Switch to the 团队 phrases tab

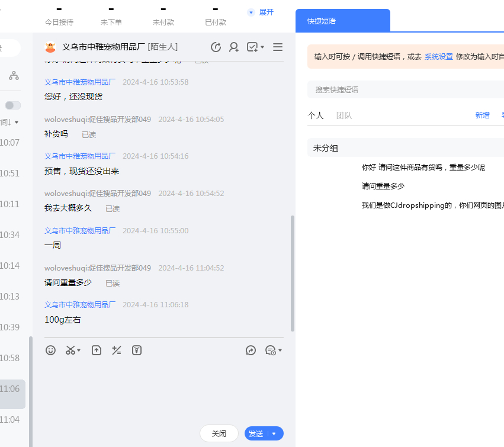click(344, 115)
